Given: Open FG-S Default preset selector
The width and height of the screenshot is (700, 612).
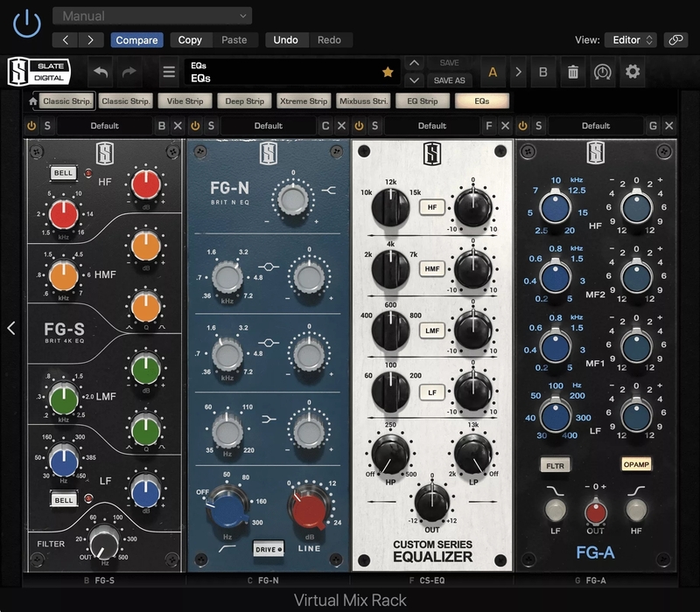Looking at the screenshot, I should [104, 126].
